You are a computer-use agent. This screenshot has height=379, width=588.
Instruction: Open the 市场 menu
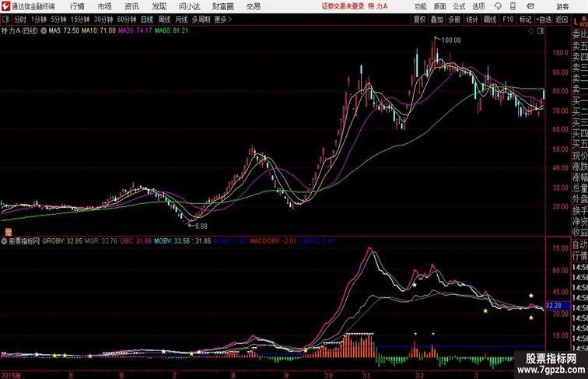point(104,6)
